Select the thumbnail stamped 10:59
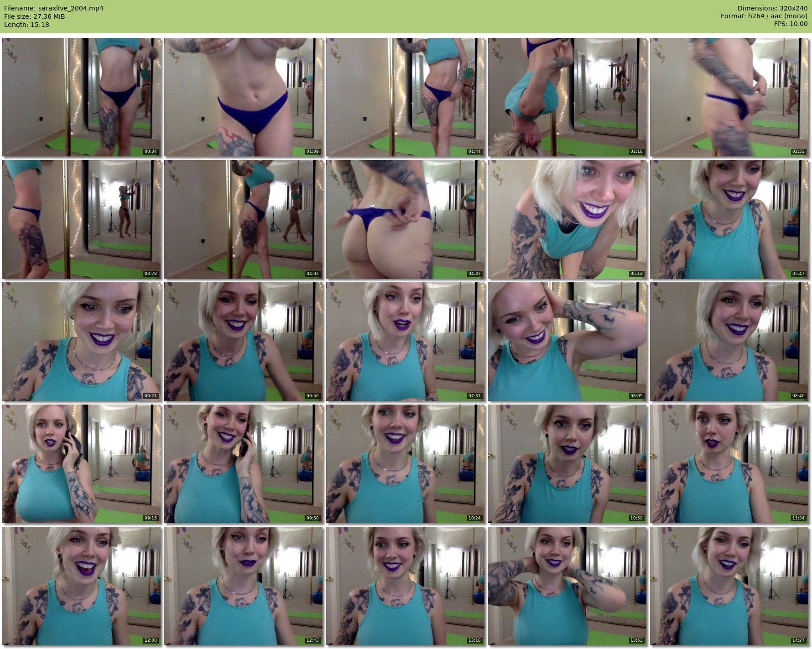The height and width of the screenshot is (649, 812). [567, 464]
